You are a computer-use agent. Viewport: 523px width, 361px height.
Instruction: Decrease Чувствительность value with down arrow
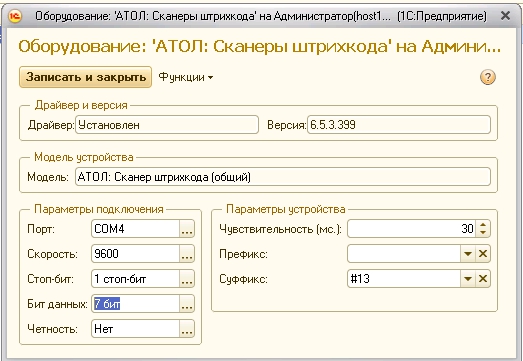click(x=483, y=233)
